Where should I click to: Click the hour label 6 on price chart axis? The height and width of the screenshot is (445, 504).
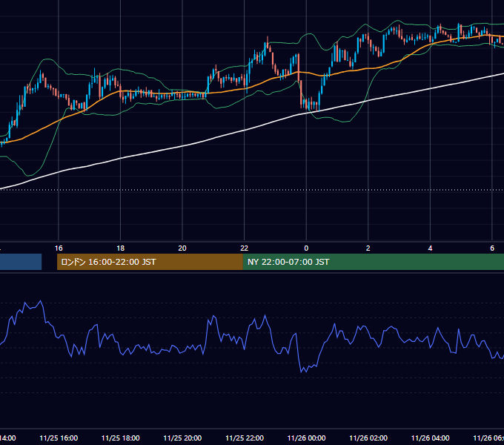[x=492, y=248]
